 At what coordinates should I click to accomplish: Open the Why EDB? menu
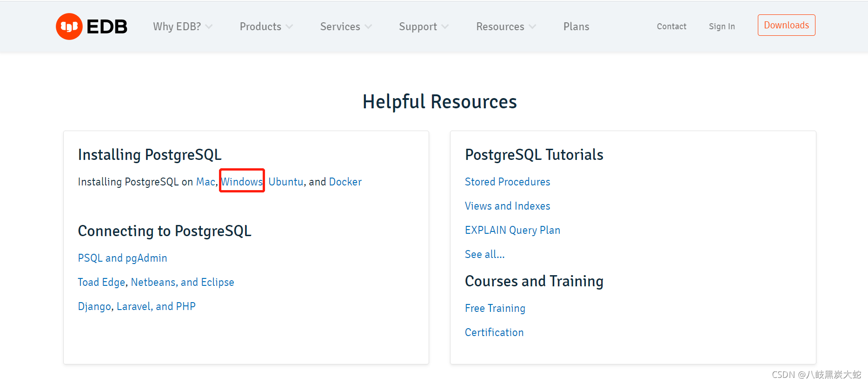pyautogui.click(x=177, y=26)
